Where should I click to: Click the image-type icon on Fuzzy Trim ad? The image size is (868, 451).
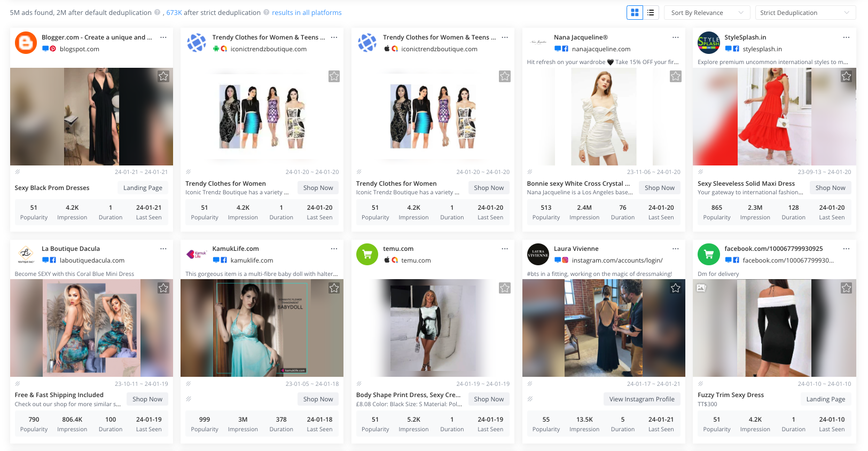pos(701,288)
